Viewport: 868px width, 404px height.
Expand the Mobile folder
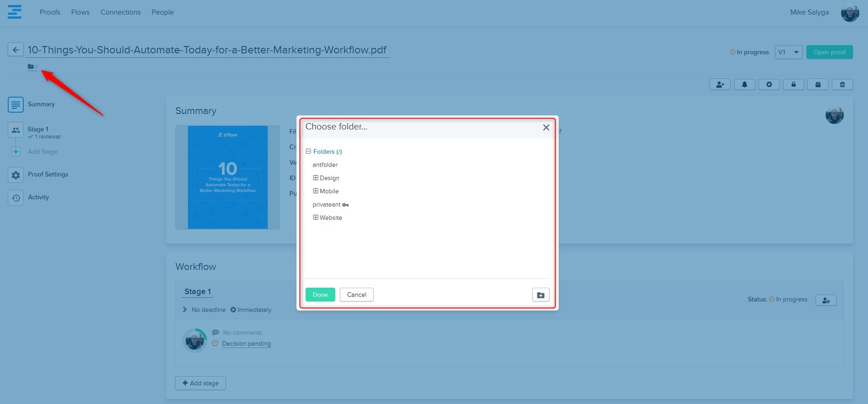point(315,191)
